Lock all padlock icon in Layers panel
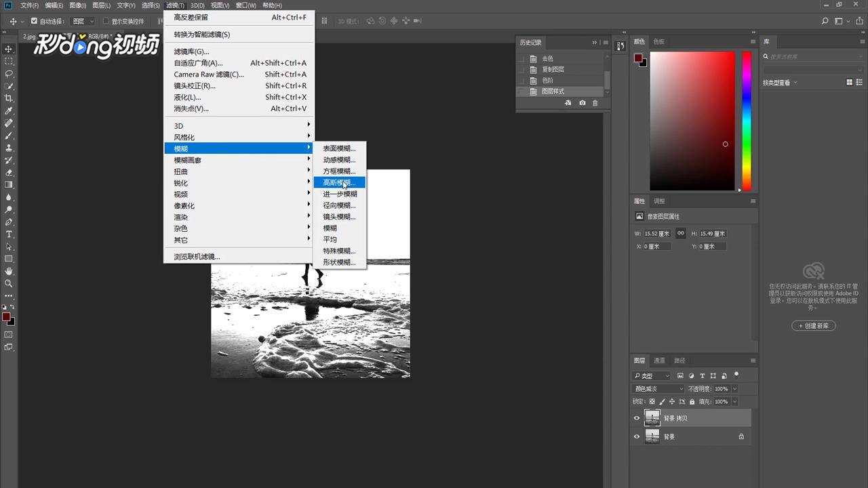Viewport: 868px width, 488px height. (x=690, y=401)
